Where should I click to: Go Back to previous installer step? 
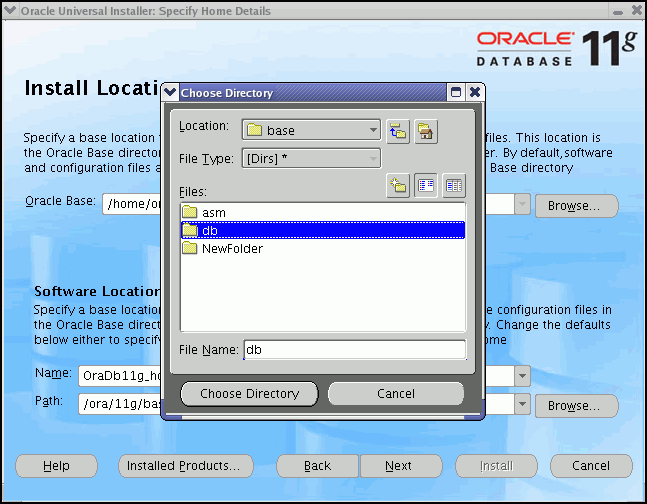pos(317,466)
